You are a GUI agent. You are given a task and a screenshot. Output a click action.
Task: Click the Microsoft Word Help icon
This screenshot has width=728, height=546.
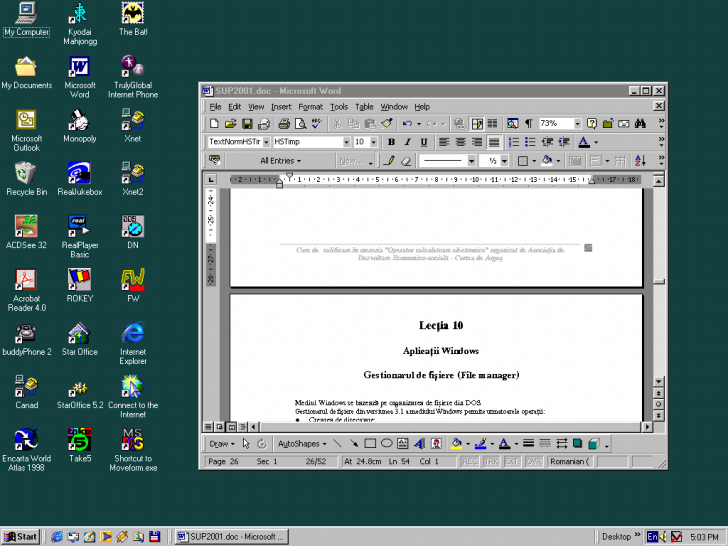(x=592, y=124)
